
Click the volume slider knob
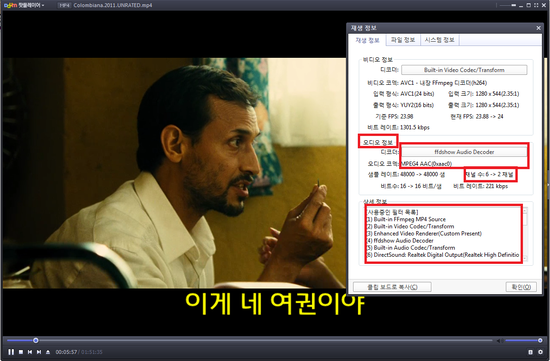click(x=540, y=340)
